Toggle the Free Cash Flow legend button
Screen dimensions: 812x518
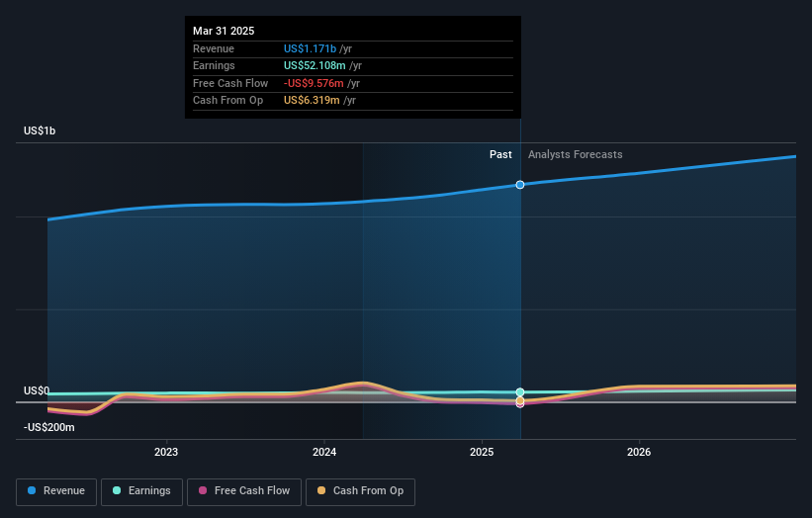pos(244,491)
